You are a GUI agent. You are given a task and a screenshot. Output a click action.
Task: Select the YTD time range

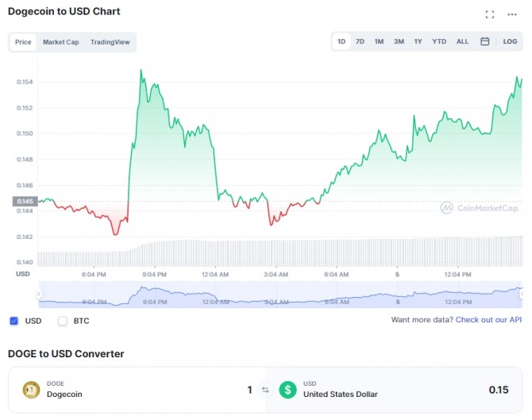pos(439,41)
